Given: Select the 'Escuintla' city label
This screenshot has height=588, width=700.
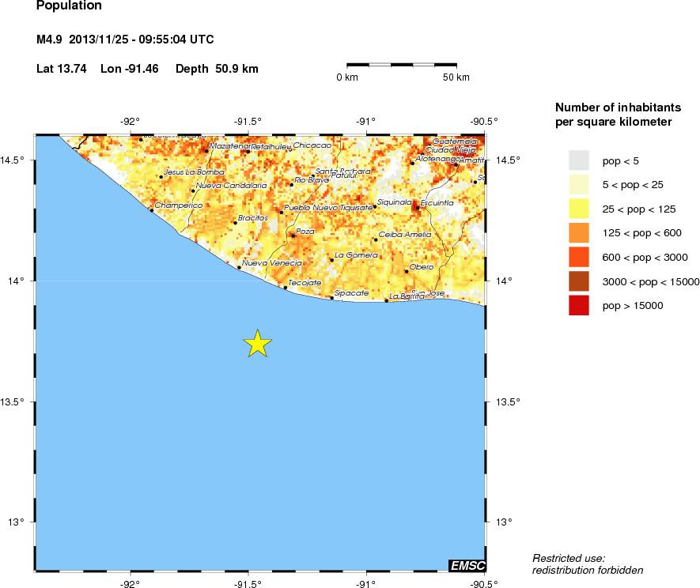Looking at the screenshot, I should point(437,202).
